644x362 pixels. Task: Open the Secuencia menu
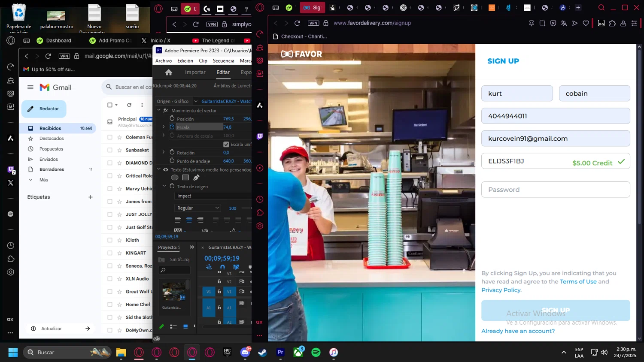click(223, 61)
